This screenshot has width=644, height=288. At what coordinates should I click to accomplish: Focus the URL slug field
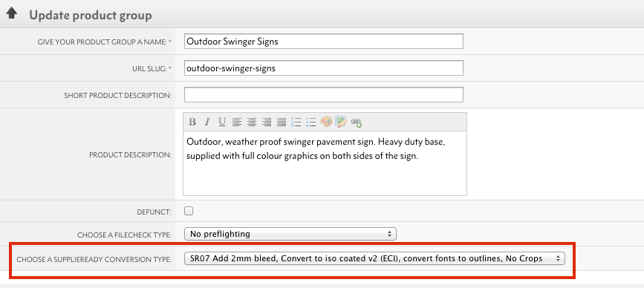click(324, 68)
